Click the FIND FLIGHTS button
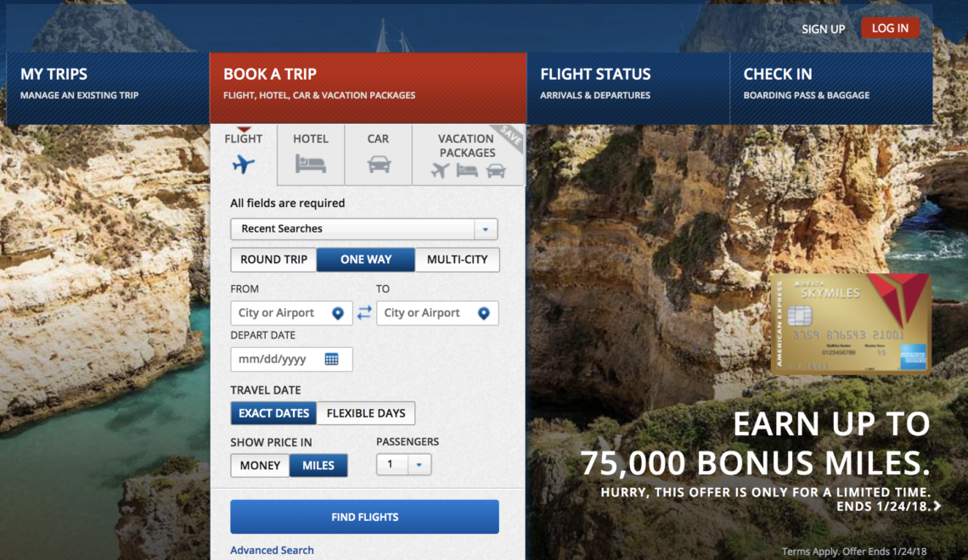The height and width of the screenshot is (560, 968). tap(363, 517)
